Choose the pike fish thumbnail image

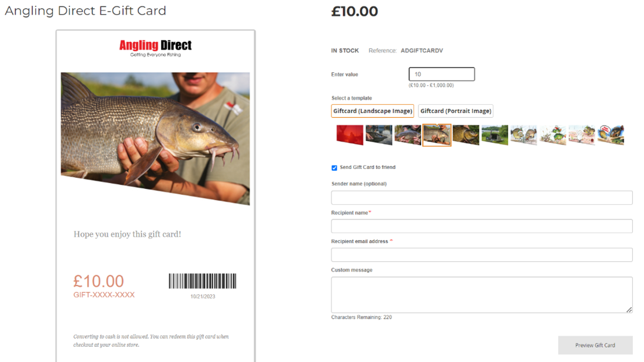tap(379, 135)
